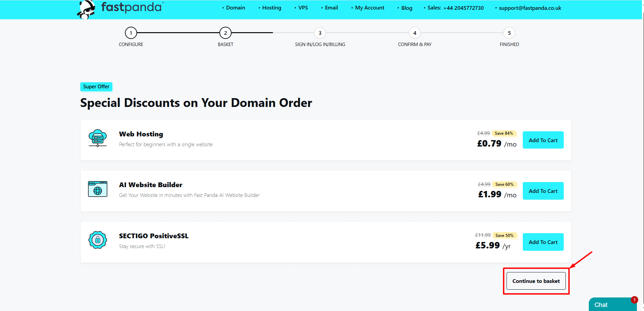The image size is (644, 311).
Task: Jump to step 4 Confirm & Pay
Action: [415, 33]
